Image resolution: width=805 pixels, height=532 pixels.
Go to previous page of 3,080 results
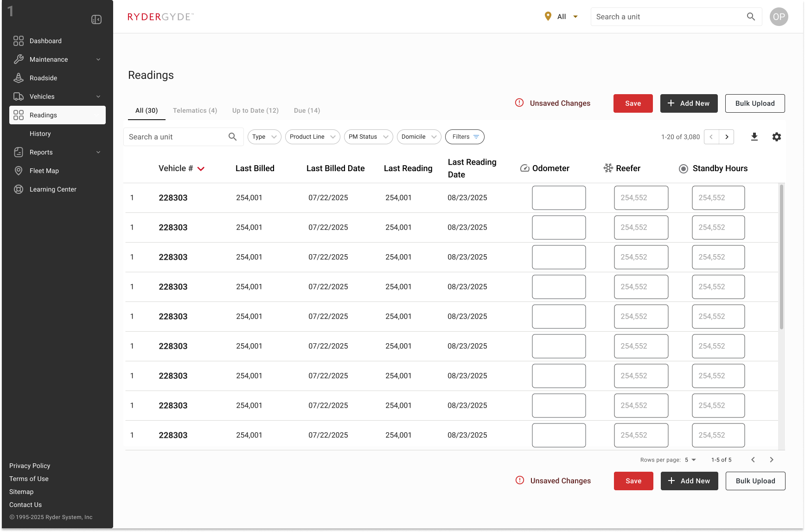pyautogui.click(x=711, y=137)
